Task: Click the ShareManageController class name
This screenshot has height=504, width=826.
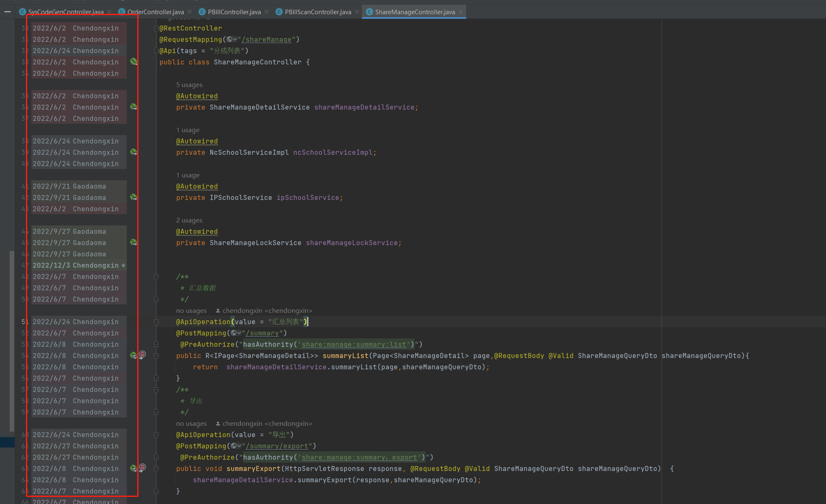Action: coord(258,62)
